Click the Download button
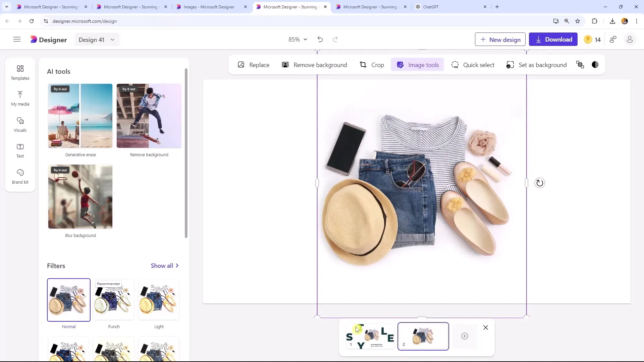 tap(553, 39)
